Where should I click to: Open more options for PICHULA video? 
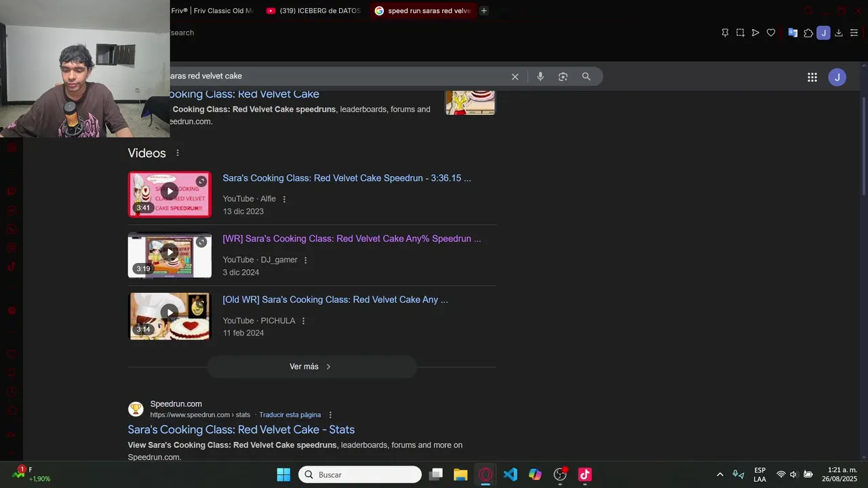pos(303,321)
